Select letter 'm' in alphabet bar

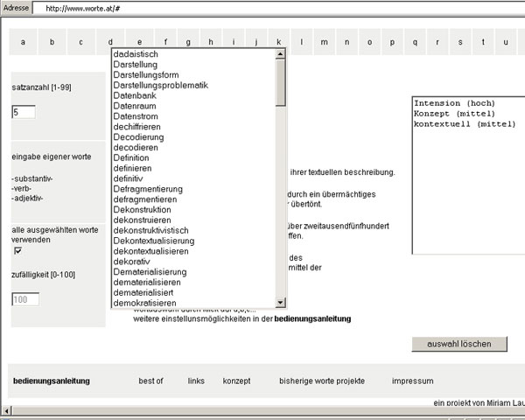click(324, 41)
